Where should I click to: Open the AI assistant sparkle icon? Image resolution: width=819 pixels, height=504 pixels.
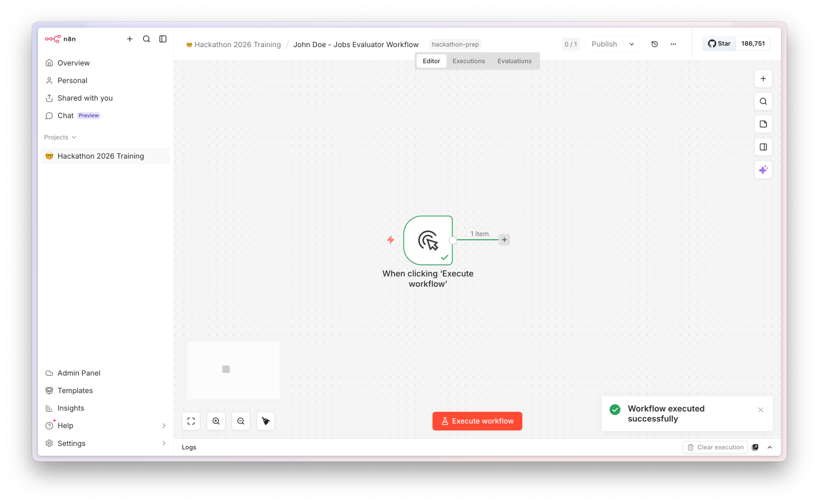[x=763, y=170]
